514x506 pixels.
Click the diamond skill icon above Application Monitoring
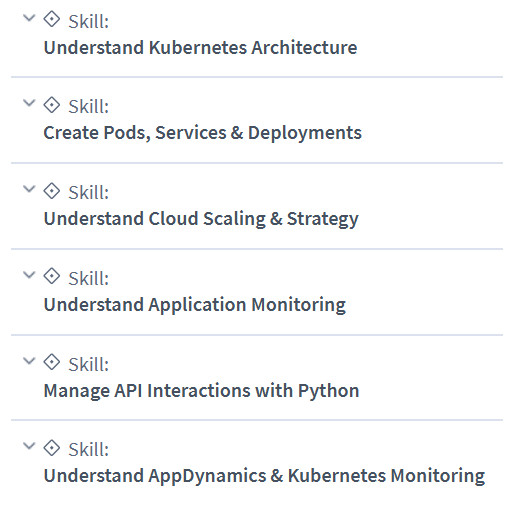click(52, 276)
